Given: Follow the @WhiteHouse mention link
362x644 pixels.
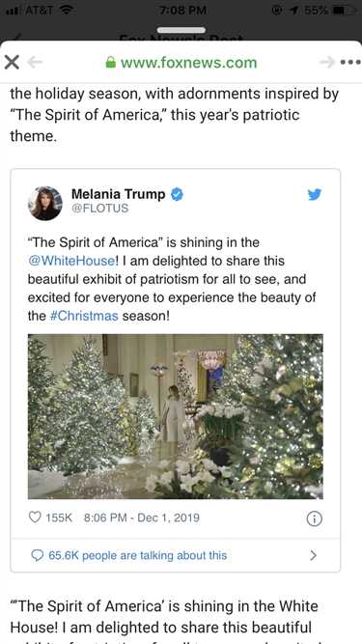Looking at the screenshot, I should point(72,261).
